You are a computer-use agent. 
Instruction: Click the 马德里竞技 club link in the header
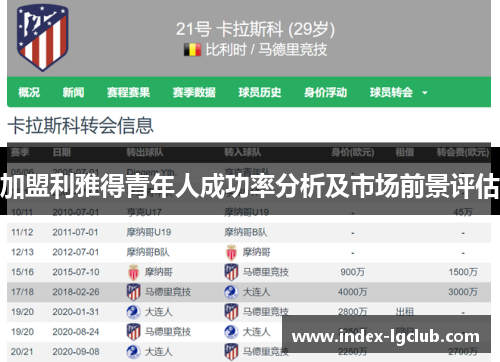point(293,50)
